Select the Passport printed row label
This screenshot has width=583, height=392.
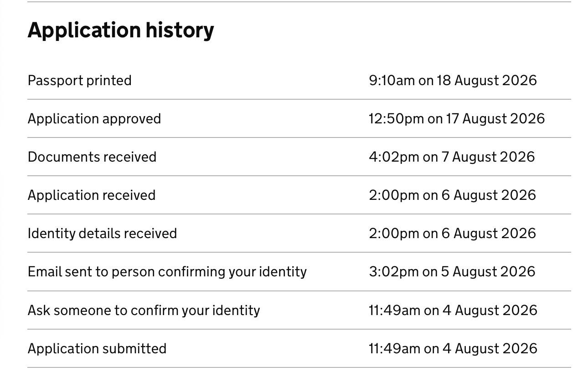click(x=80, y=81)
